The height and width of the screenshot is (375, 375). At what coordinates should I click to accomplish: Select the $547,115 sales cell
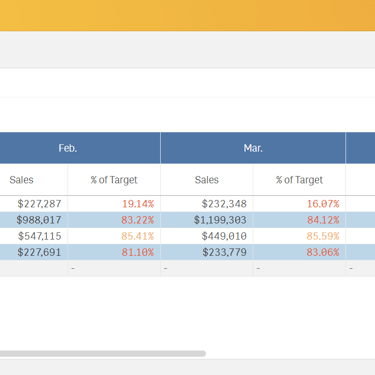[34, 236]
